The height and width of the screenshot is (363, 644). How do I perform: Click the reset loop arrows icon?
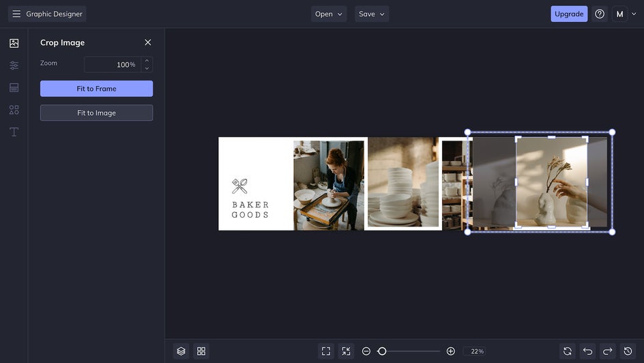pos(568,351)
